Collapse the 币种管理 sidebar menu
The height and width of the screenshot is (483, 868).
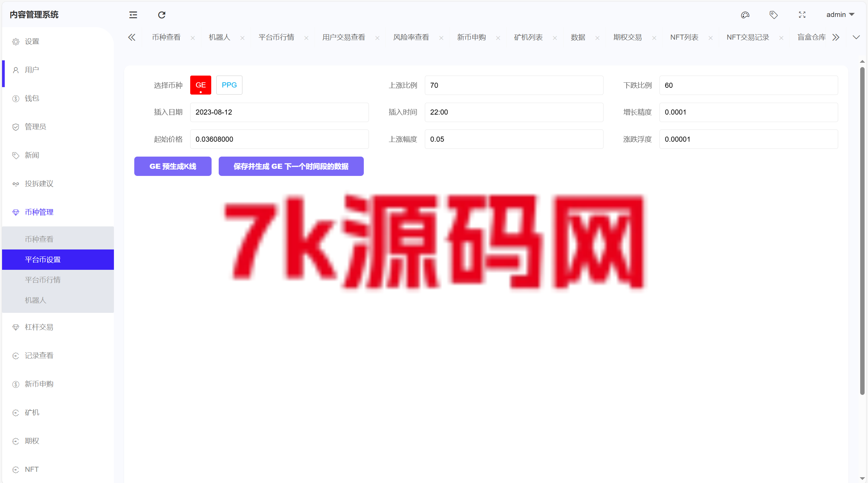click(x=58, y=212)
